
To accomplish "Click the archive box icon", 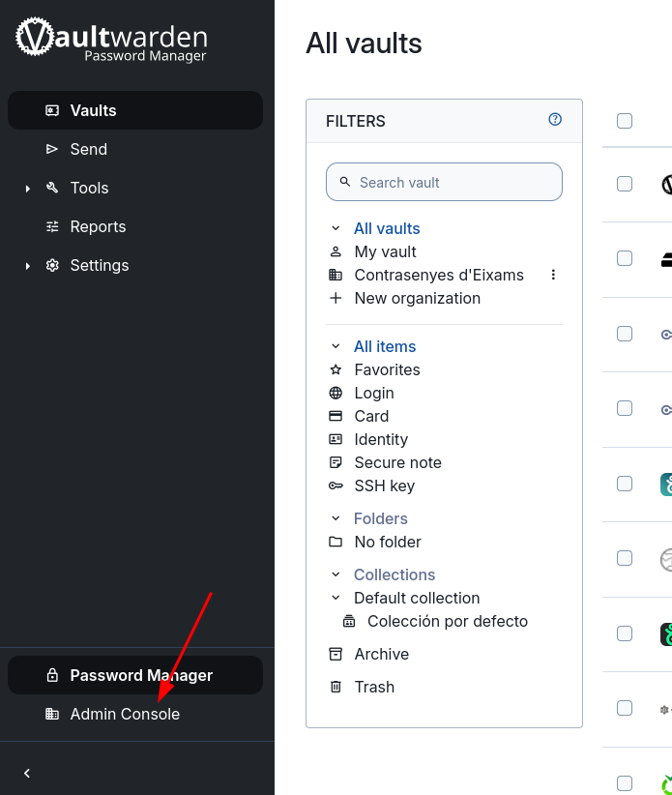I will 336,654.
